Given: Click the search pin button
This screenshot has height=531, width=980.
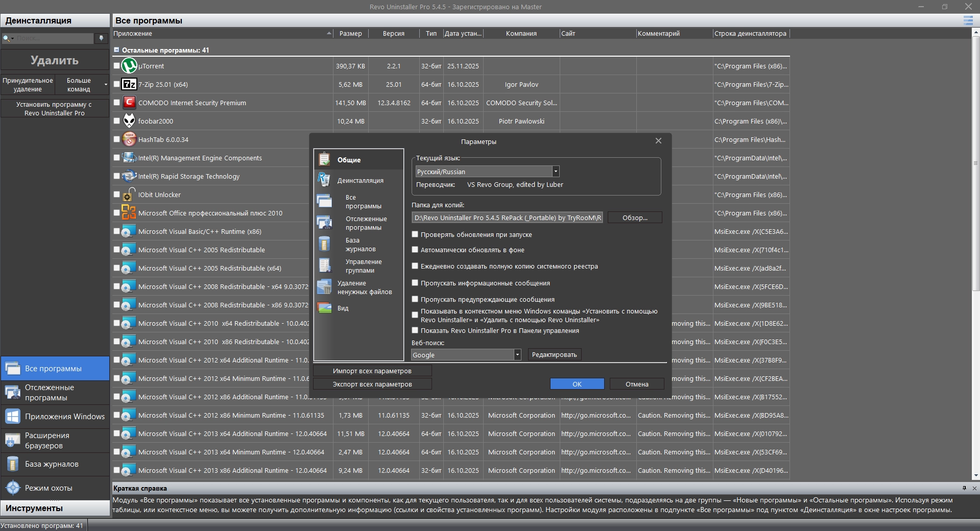Looking at the screenshot, I should coord(101,39).
